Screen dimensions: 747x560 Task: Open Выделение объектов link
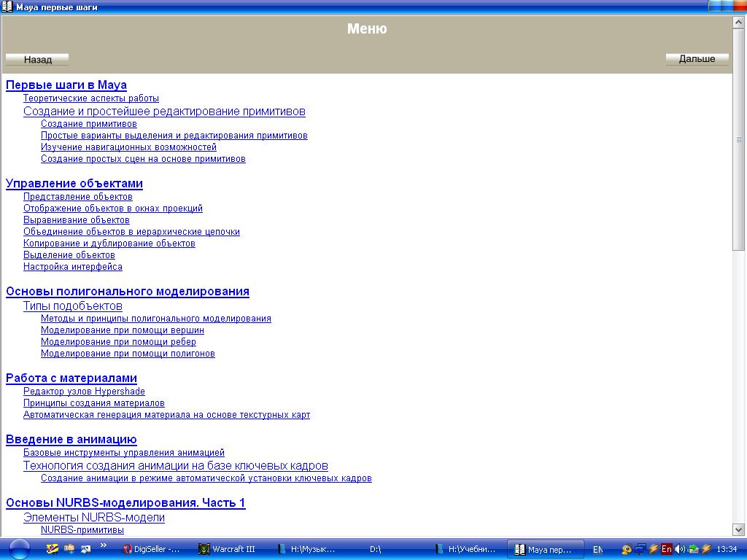[69, 254]
